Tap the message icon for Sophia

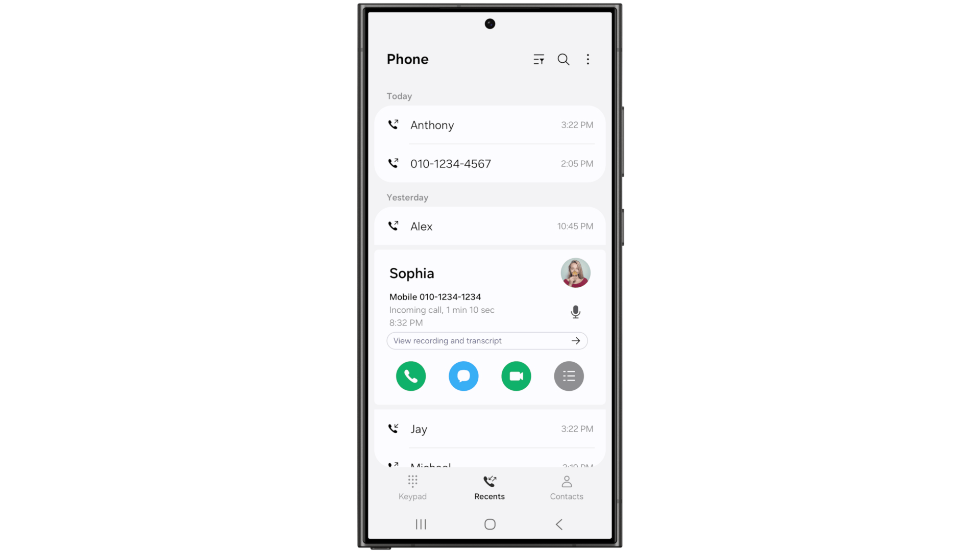point(463,376)
